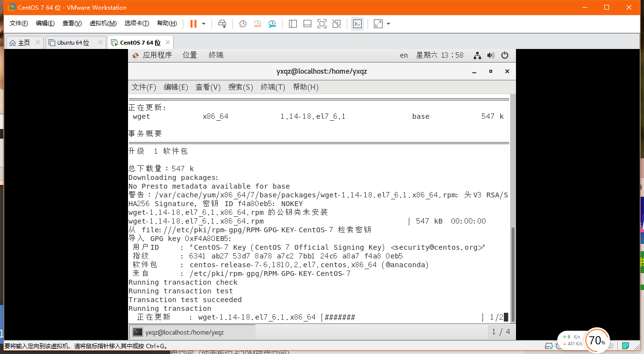Open the snapshot manager
Image resolution: width=644 pixels, height=354 pixels.
273,24
